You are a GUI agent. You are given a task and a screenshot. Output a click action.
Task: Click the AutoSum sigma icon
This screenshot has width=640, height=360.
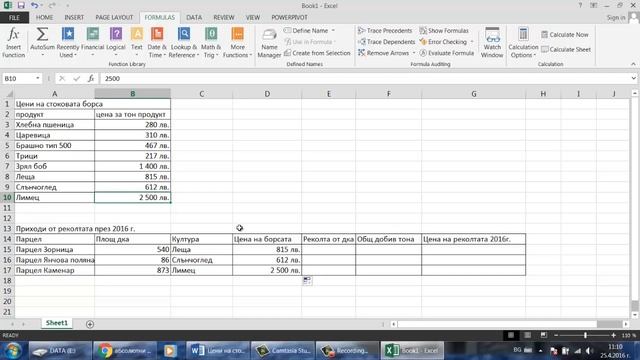[x=42, y=35]
